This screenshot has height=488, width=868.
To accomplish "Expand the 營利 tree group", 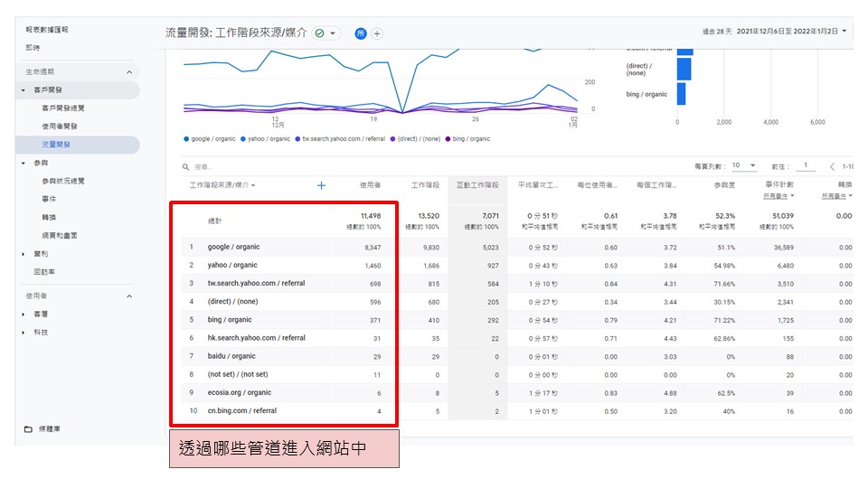I will click(x=24, y=254).
